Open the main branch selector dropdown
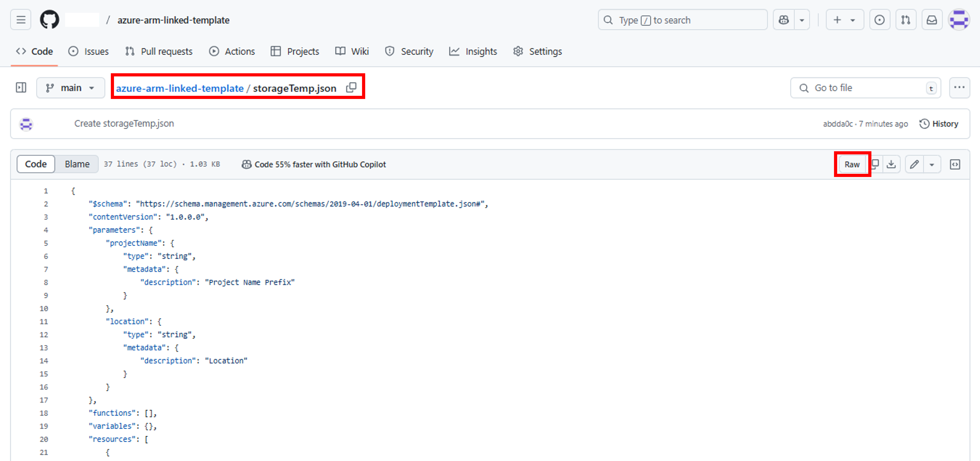This screenshot has height=461, width=980. click(x=70, y=87)
